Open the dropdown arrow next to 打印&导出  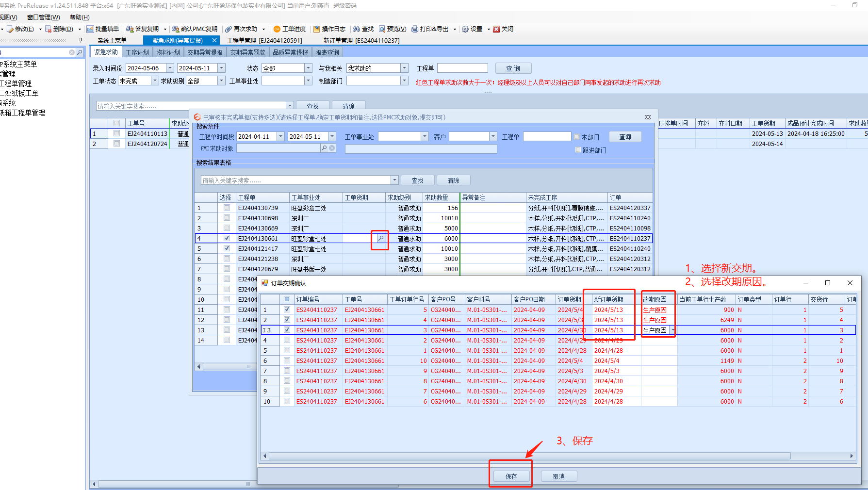click(x=455, y=29)
